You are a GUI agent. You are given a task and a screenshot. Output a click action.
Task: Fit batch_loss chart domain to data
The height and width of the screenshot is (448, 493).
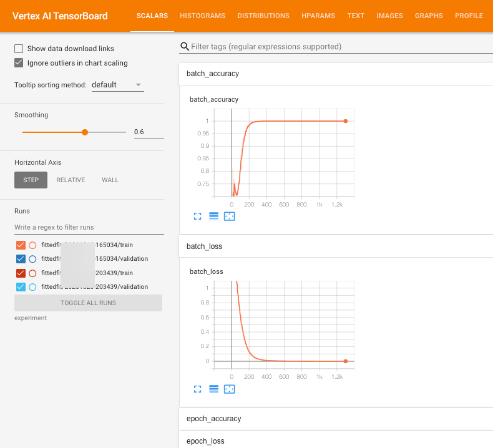point(229,389)
